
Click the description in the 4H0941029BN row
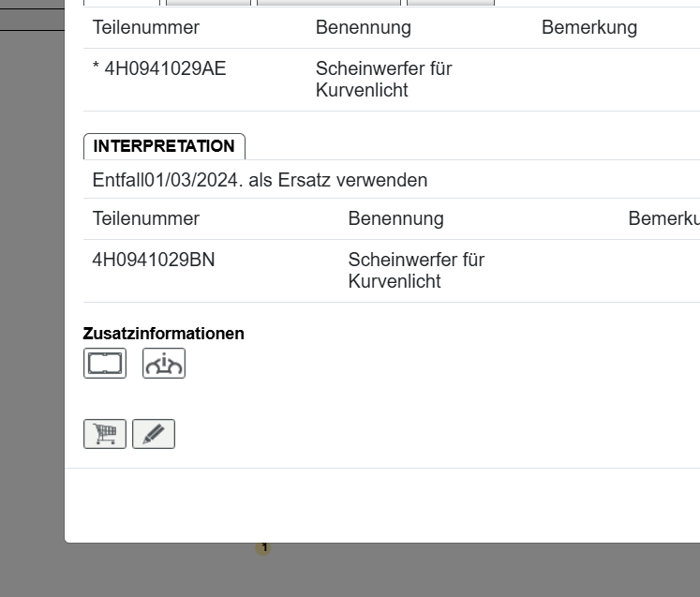[x=416, y=270]
